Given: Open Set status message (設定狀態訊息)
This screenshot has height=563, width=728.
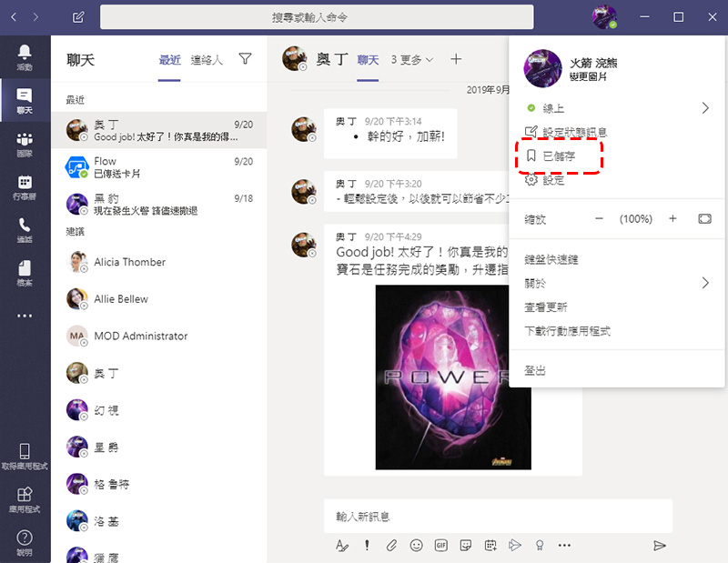Looking at the screenshot, I should 565,132.
